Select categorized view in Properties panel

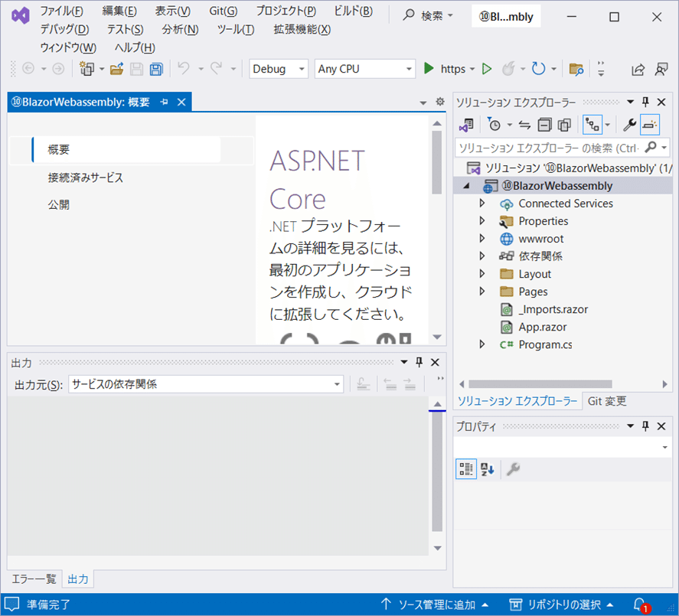click(466, 469)
